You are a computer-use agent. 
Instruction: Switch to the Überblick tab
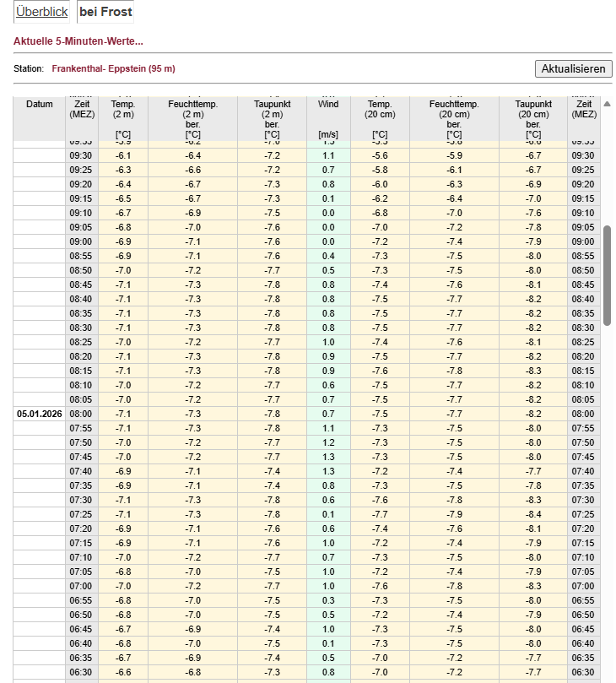click(x=41, y=13)
